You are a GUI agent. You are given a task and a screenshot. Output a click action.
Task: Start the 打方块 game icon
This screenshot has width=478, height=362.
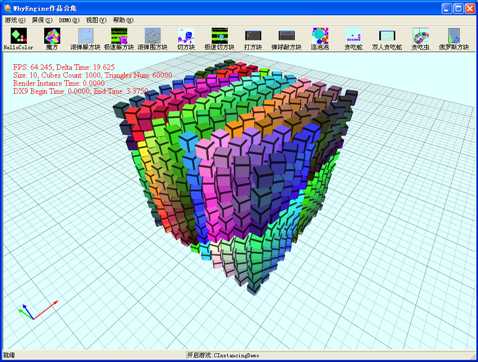pyautogui.click(x=253, y=39)
